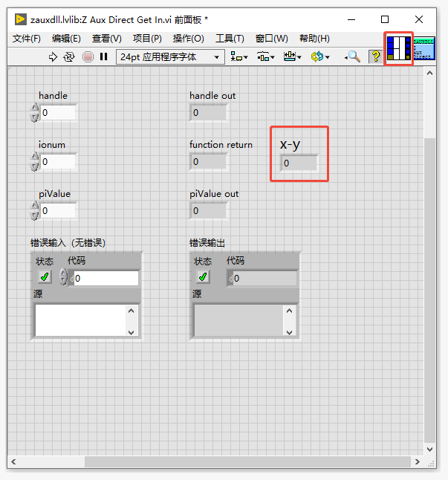448x480 pixels.
Task: Open the Resize Objects tool
Action: coord(292,56)
